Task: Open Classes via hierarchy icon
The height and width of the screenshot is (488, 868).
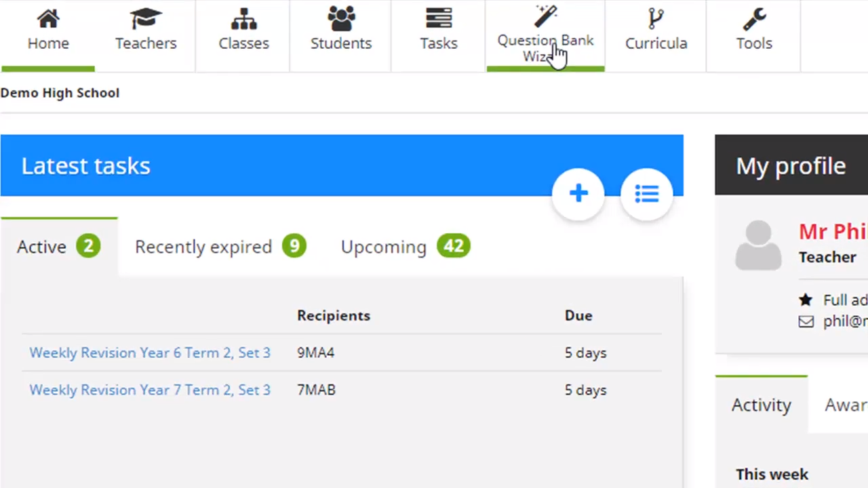Action: click(243, 19)
